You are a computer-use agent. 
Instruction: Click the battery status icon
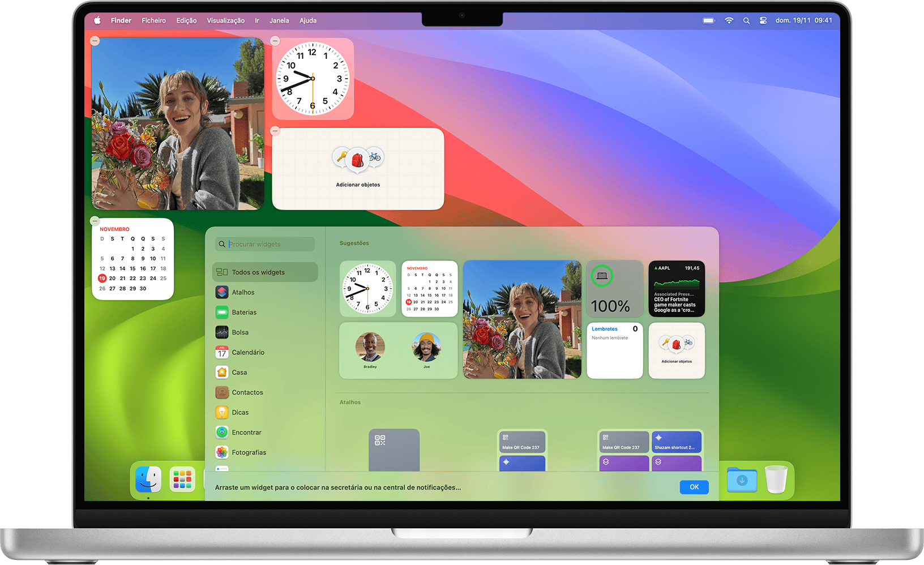(x=709, y=20)
